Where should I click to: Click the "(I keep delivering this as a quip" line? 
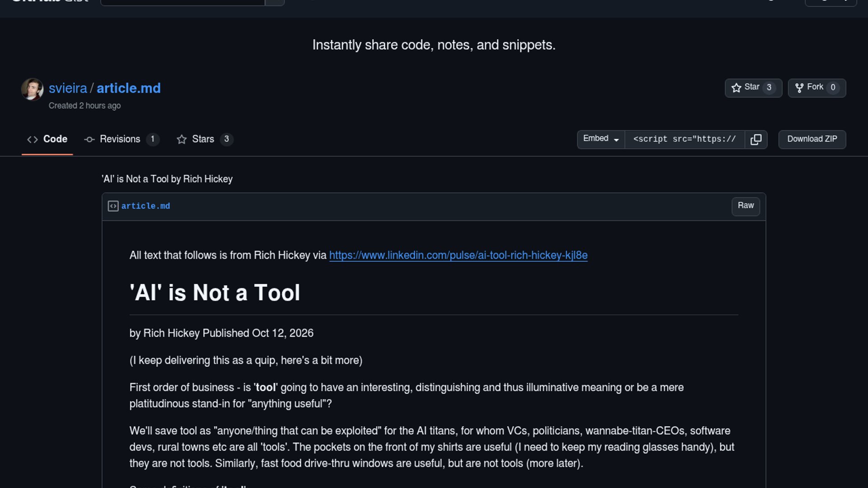[246, 360]
